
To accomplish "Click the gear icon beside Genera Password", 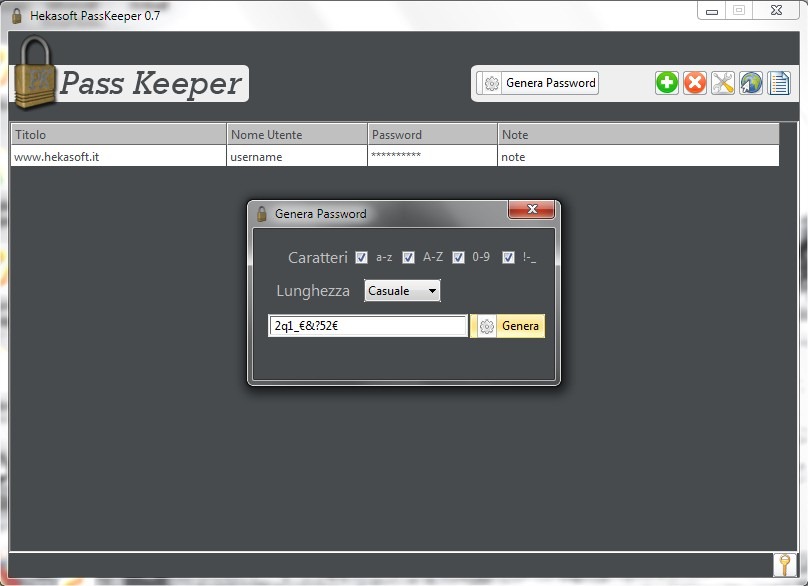I will click(x=492, y=83).
